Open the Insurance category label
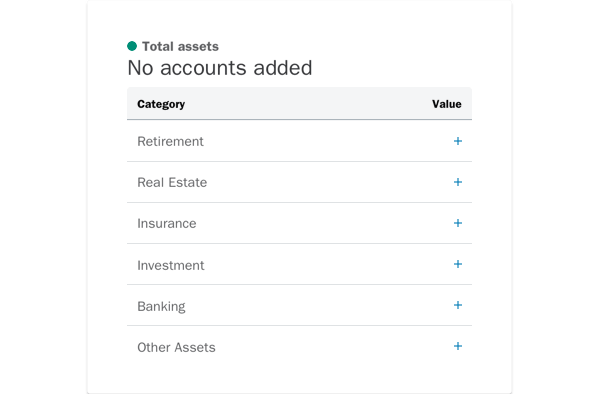The height and width of the screenshot is (394, 600). [167, 223]
